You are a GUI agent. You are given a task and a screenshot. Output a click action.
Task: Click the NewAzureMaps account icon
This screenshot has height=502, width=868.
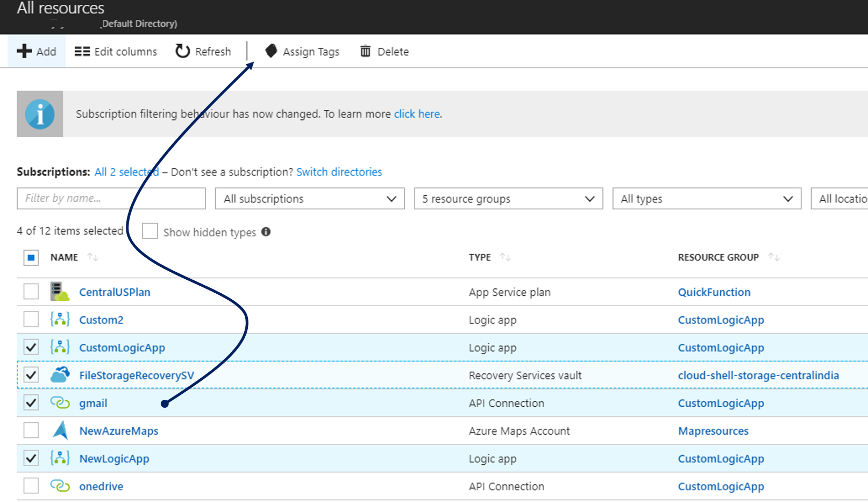point(60,430)
